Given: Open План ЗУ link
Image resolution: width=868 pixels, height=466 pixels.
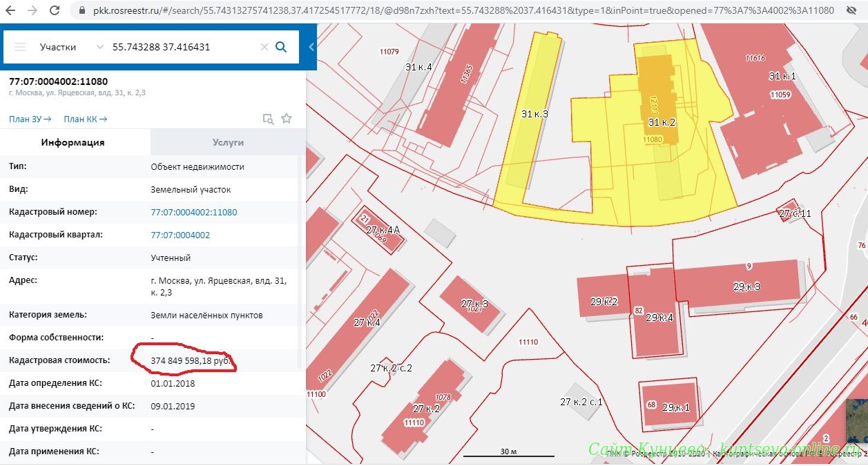Looking at the screenshot, I should pyautogui.click(x=30, y=119).
